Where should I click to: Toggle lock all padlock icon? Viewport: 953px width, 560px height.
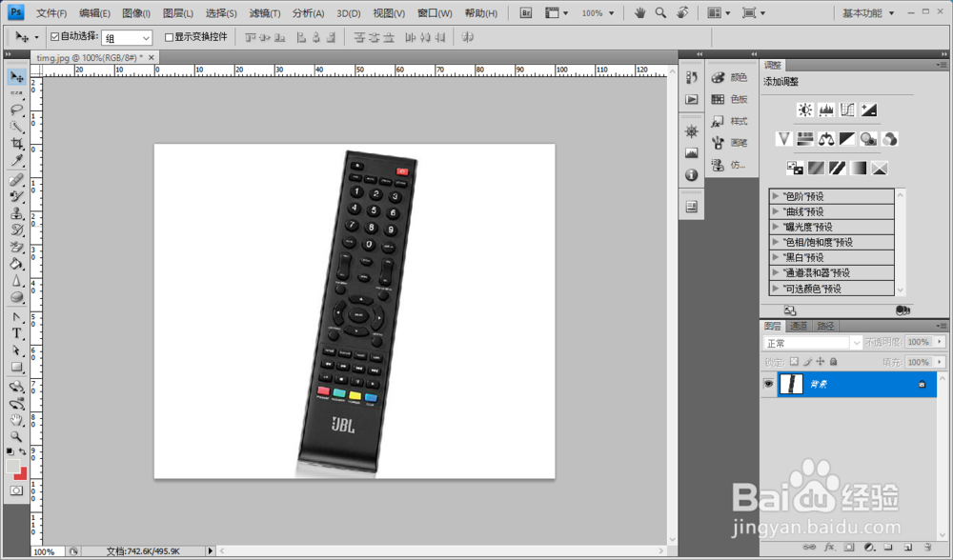point(833,361)
